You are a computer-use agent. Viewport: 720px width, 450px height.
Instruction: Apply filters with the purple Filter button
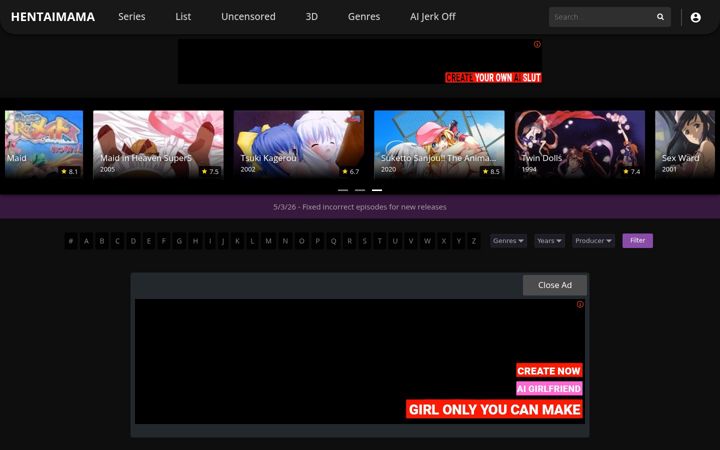pos(637,241)
